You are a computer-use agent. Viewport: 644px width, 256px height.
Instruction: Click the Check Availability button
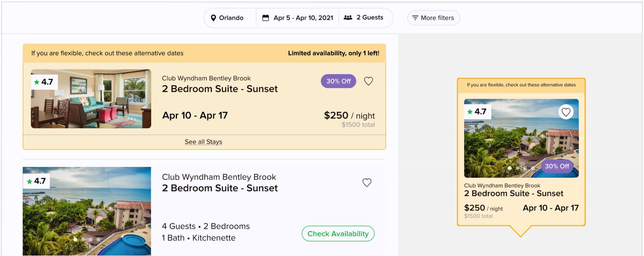coord(338,234)
